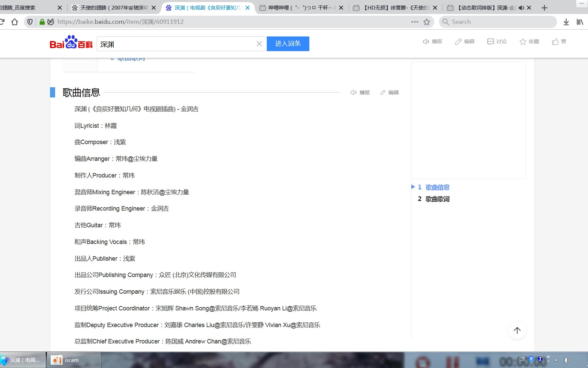Switch to the 【HD无损】徐誉滕 tab
Viewport: 588px width, 368px height.
coord(395,7)
